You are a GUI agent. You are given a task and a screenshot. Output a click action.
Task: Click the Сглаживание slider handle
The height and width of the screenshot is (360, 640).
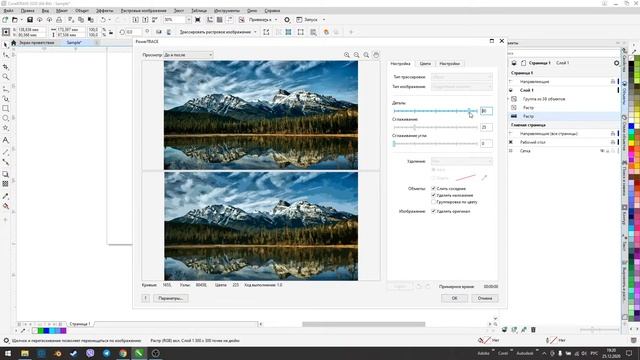[x=415, y=127]
